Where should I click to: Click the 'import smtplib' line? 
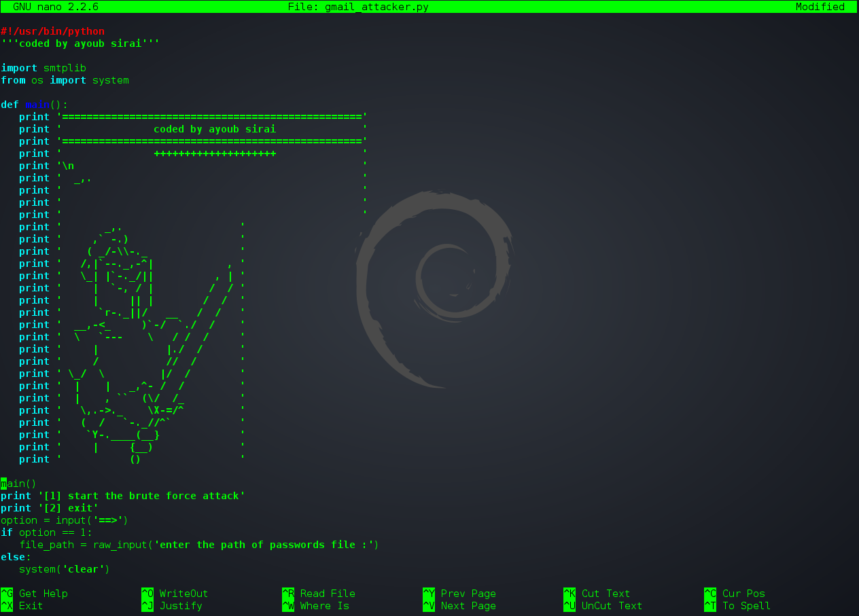pyautogui.click(x=43, y=68)
